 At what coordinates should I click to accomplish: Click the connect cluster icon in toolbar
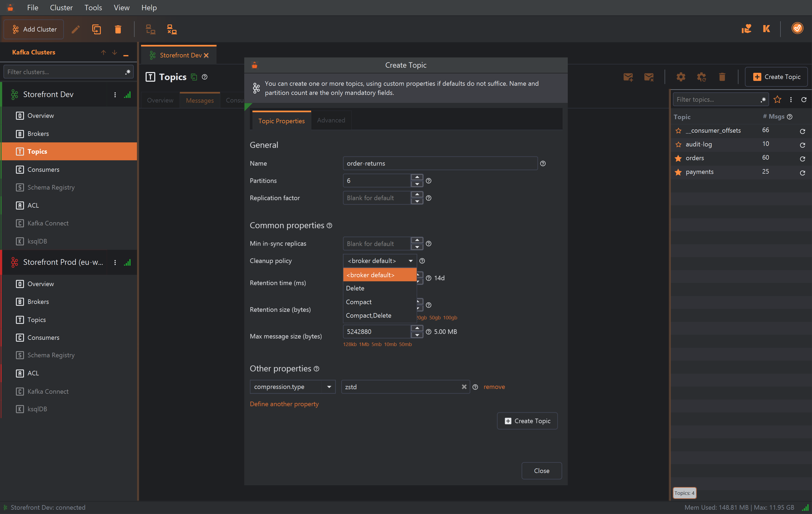click(x=150, y=29)
